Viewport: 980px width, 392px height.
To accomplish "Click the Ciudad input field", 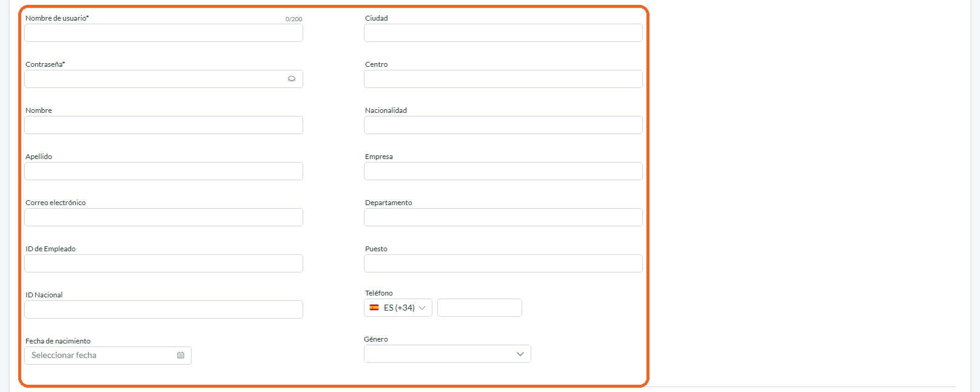I will coord(503,33).
